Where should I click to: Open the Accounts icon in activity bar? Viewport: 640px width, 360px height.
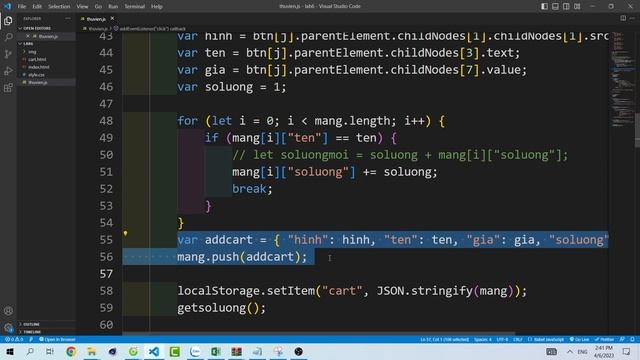coord(8,311)
